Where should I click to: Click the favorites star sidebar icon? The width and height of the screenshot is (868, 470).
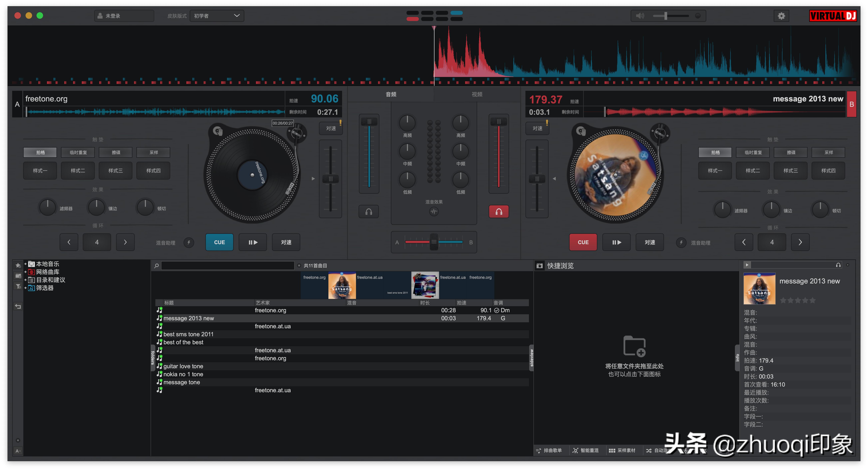coord(18,265)
